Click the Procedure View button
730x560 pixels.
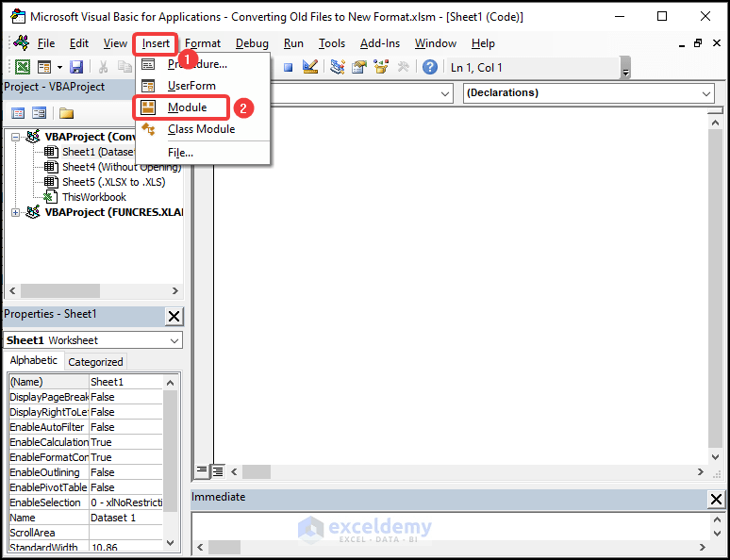[x=202, y=471]
